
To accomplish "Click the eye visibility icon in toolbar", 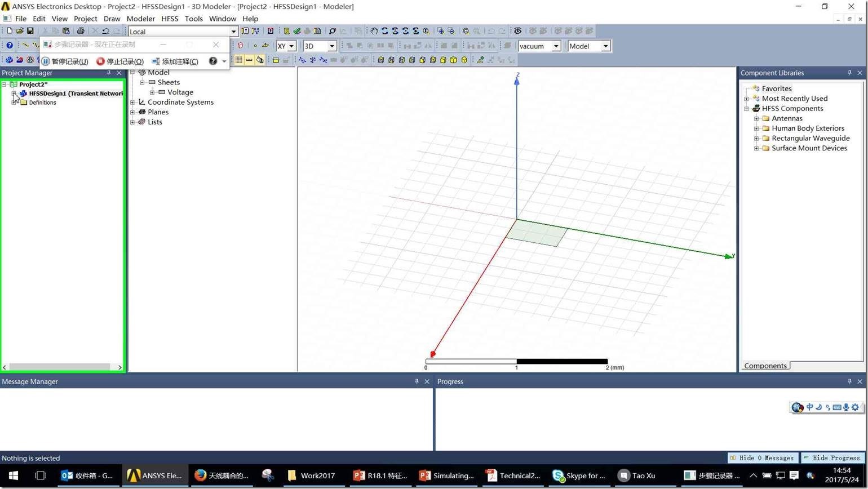I will (517, 31).
